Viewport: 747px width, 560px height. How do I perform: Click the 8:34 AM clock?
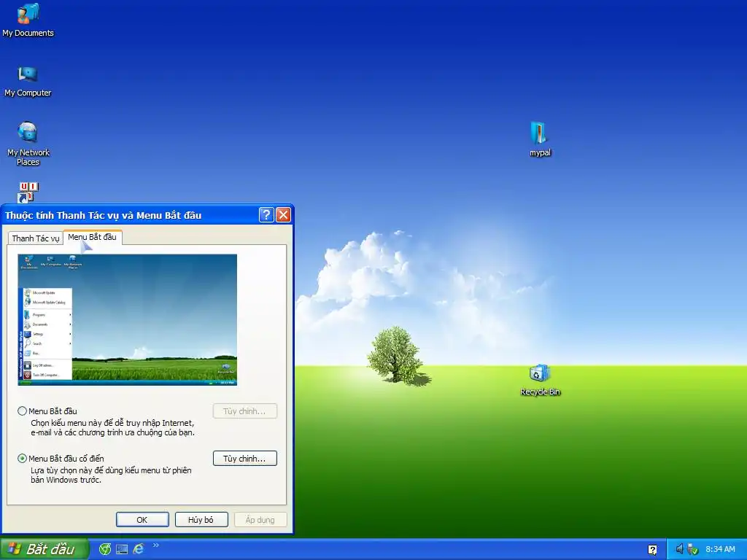[x=720, y=549]
